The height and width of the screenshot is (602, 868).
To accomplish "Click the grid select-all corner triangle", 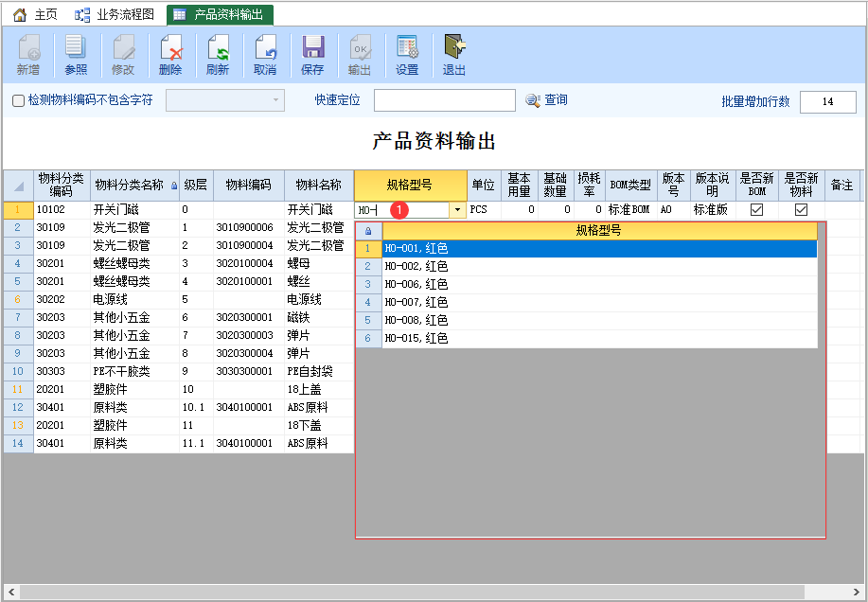I will [x=18, y=186].
